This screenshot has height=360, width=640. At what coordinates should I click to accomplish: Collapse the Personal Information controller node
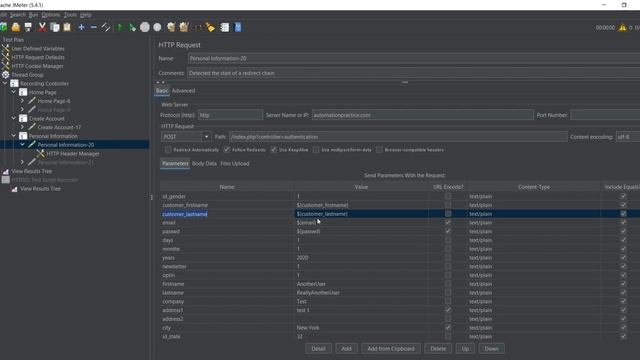click(x=13, y=136)
